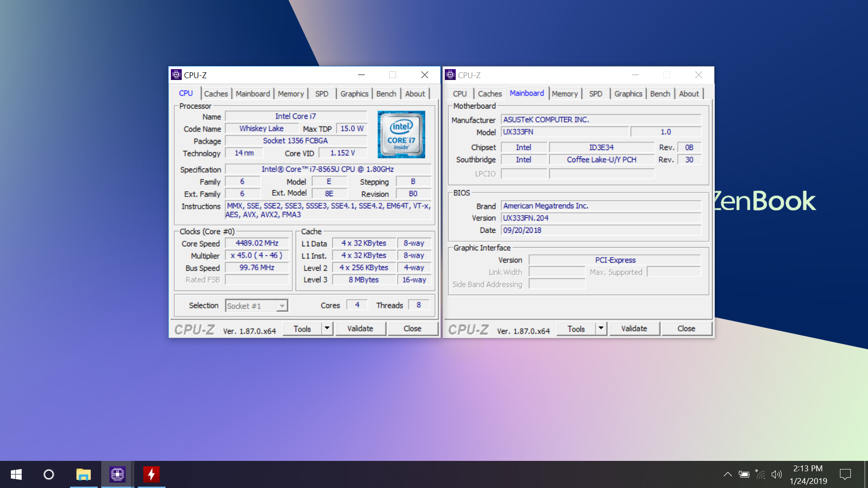Click the PCI-Express graphic interface version field
This screenshot has width=868, height=488.
615,260
